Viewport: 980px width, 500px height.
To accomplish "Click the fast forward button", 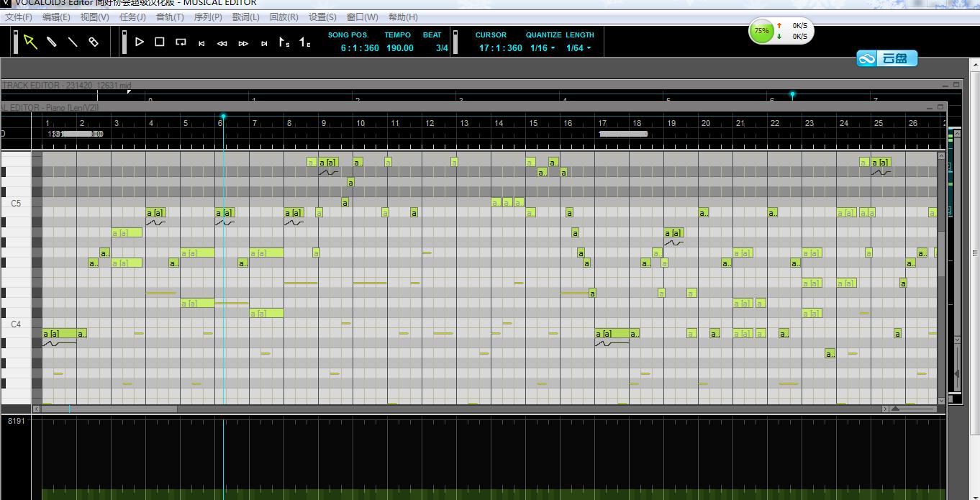I will click(243, 43).
